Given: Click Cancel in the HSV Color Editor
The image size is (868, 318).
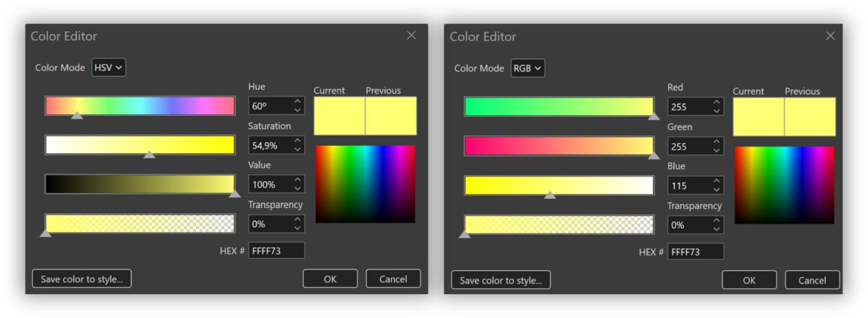Looking at the screenshot, I should [x=393, y=278].
